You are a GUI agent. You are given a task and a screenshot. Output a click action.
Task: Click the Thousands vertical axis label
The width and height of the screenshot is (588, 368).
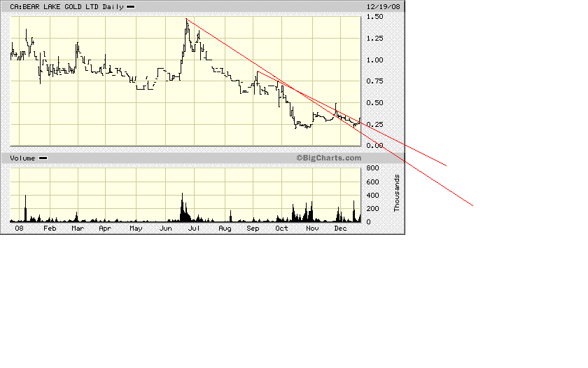click(397, 193)
